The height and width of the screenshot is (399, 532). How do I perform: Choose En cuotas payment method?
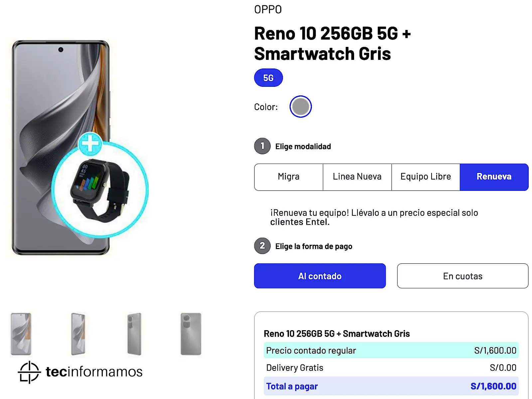click(x=463, y=276)
